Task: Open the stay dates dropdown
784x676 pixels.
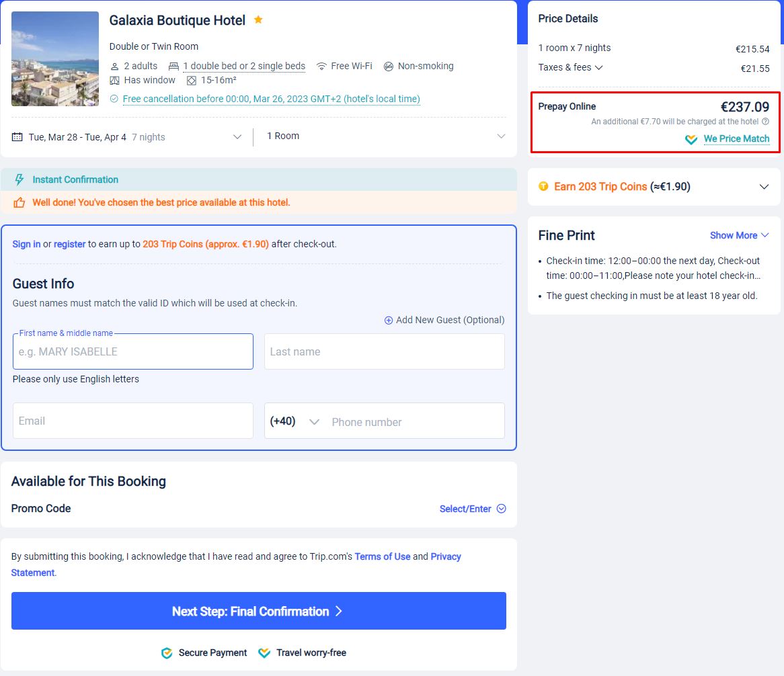Action: (x=237, y=137)
